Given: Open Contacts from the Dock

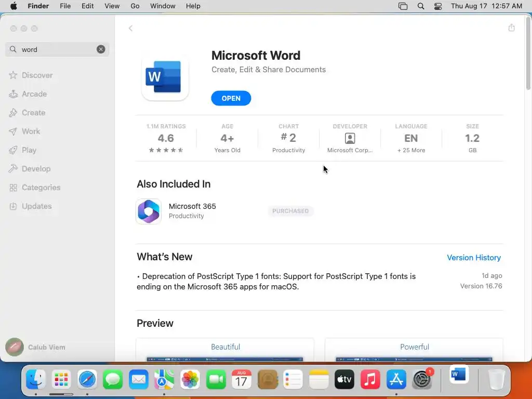Looking at the screenshot, I should (268, 379).
